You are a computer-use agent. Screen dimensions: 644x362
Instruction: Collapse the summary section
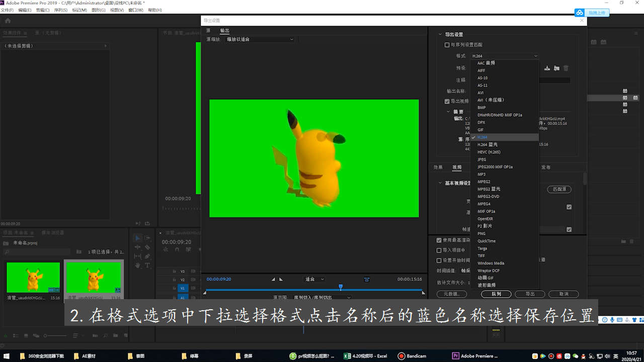click(x=448, y=112)
